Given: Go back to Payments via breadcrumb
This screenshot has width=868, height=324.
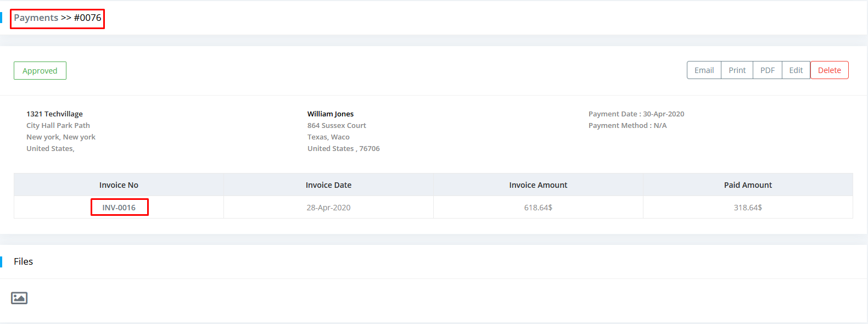Looking at the screenshot, I should [36, 18].
